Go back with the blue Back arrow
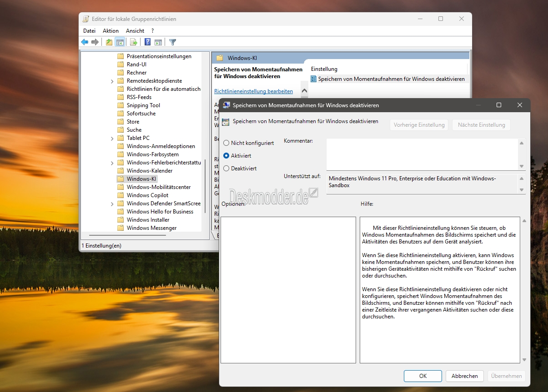Screen dimensions: 548x392 pos(85,42)
